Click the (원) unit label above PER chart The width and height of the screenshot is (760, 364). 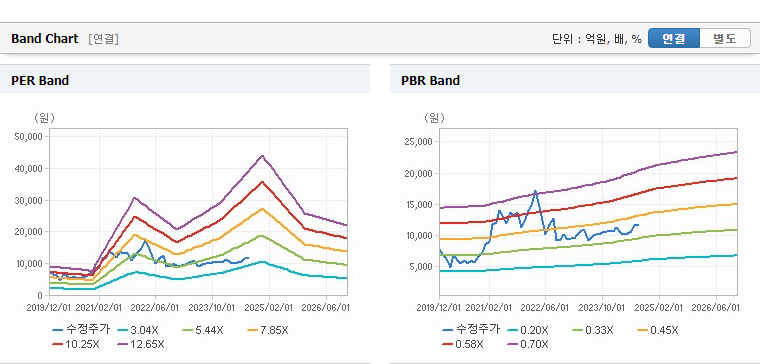(x=44, y=118)
